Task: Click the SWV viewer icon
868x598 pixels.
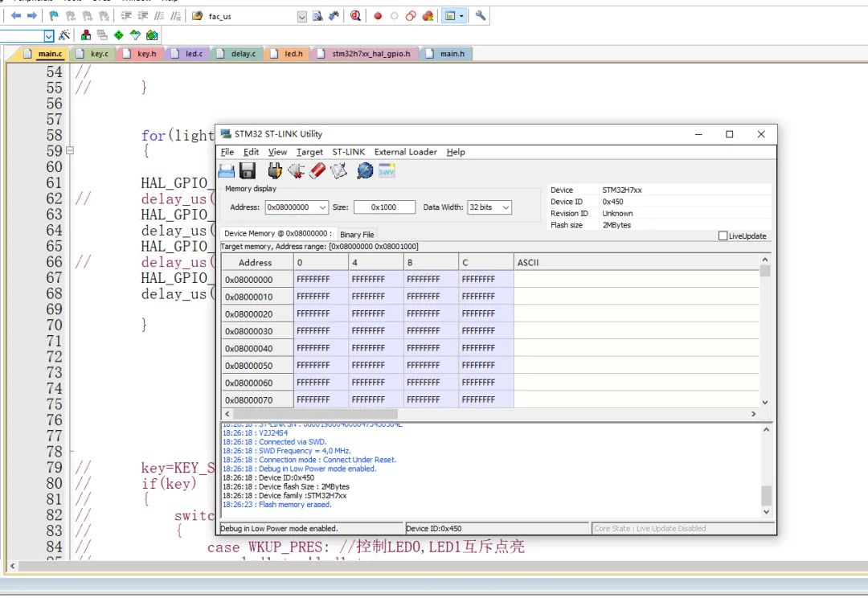Action: pos(385,170)
